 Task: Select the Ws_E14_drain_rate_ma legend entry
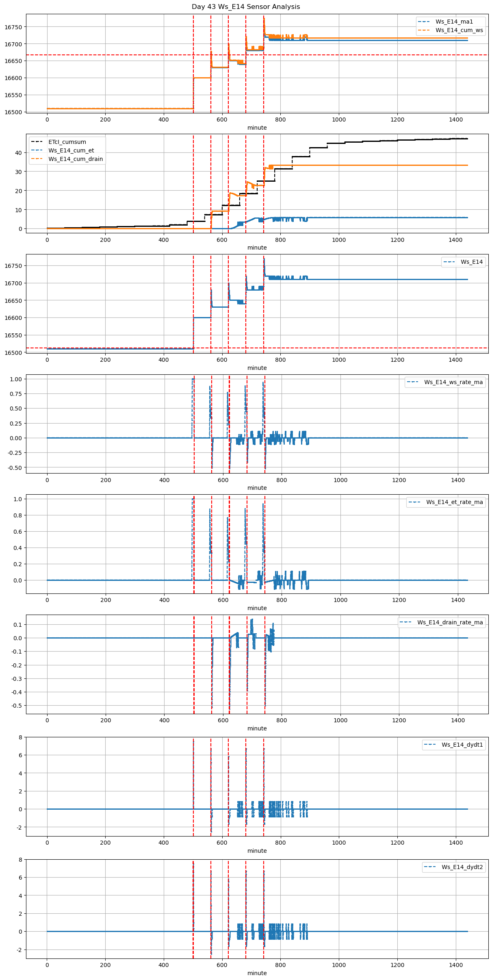coord(450,622)
